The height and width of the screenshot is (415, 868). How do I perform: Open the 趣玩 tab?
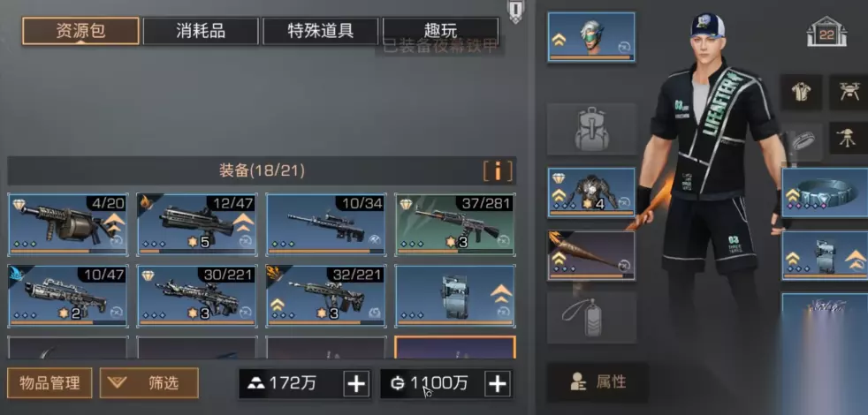tap(441, 31)
